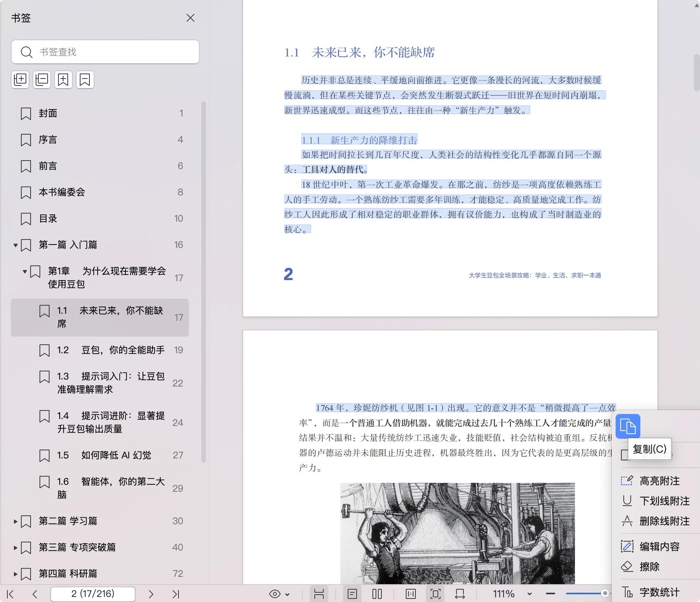Click the zoom out minus button
The width and height of the screenshot is (700, 602).
tap(551, 593)
